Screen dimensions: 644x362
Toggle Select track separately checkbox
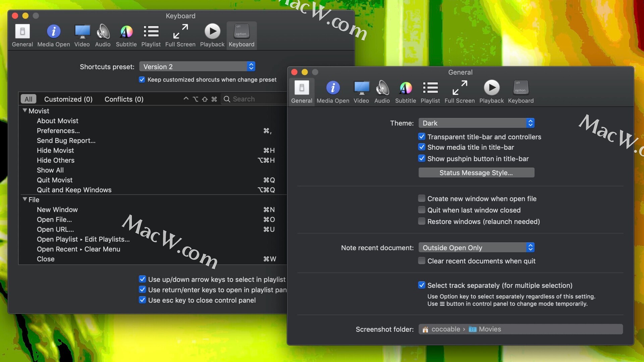tap(422, 285)
